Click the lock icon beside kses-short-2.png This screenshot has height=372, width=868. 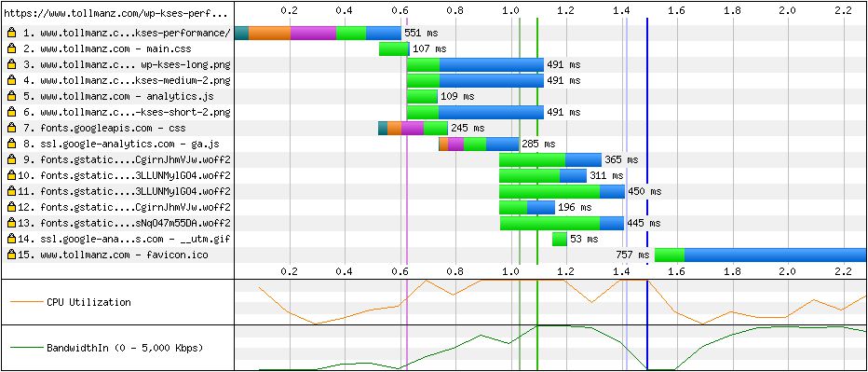click(x=11, y=113)
